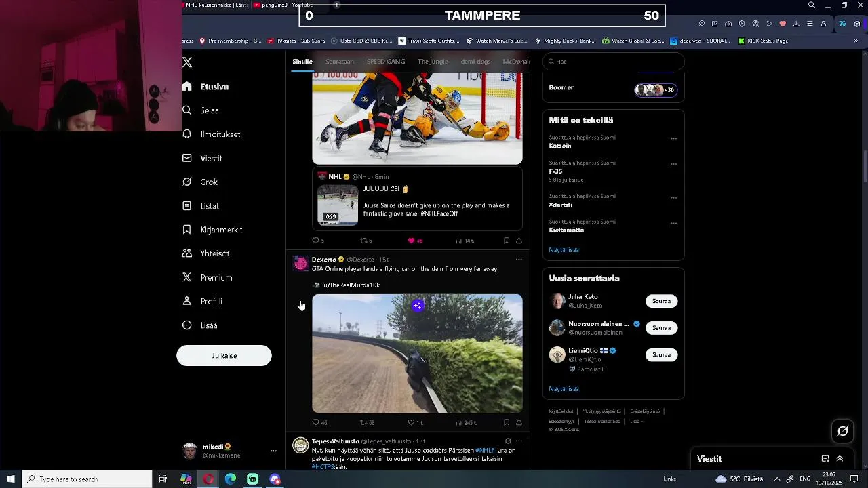Screen dimensions: 868x488
Task: Play Dexerto GTA video
Action: (417, 353)
